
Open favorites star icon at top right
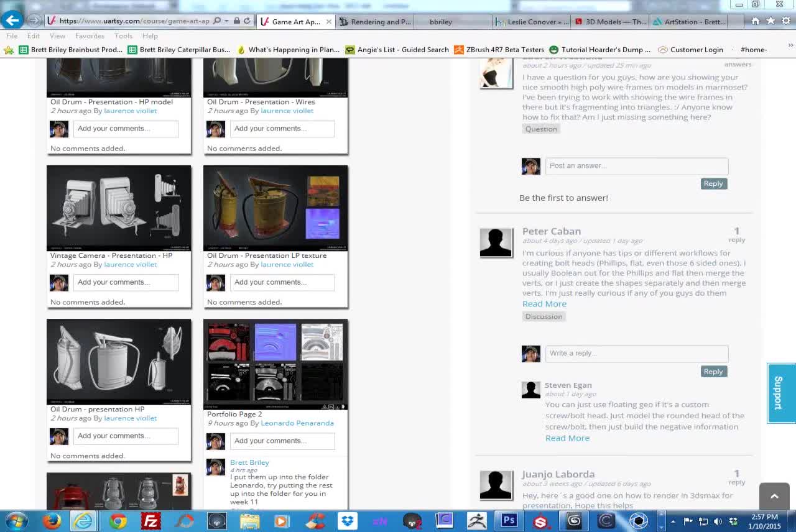pos(771,21)
